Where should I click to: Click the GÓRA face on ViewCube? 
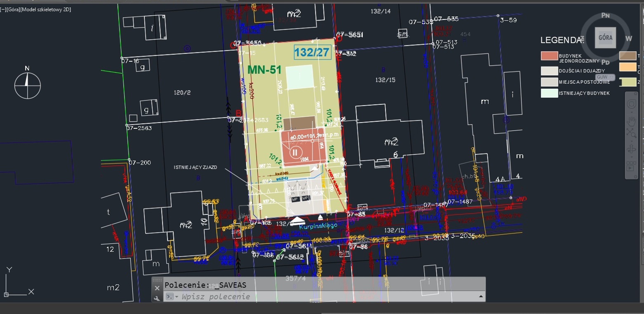(x=605, y=38)
